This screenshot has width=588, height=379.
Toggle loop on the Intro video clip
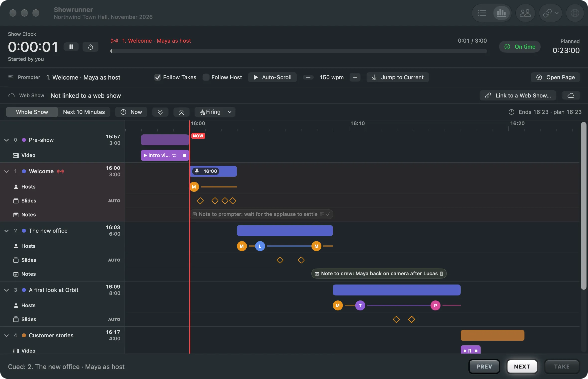(x=174, y=155)
